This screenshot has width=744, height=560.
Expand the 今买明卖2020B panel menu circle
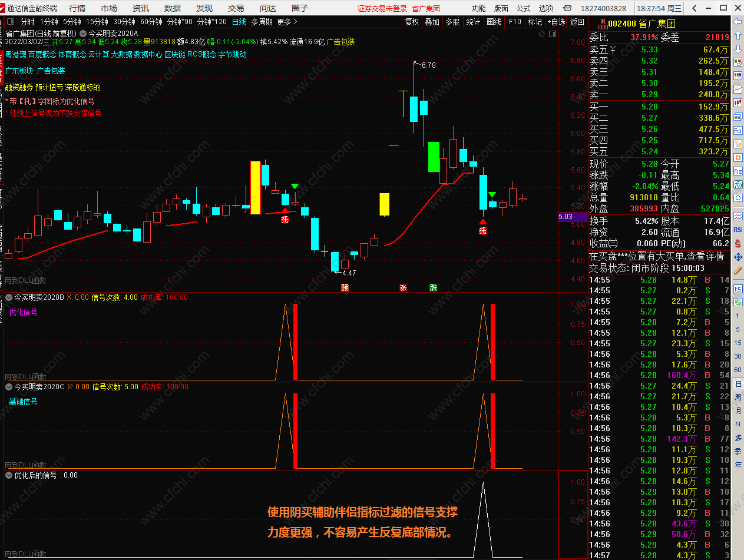tap(9, 297)
